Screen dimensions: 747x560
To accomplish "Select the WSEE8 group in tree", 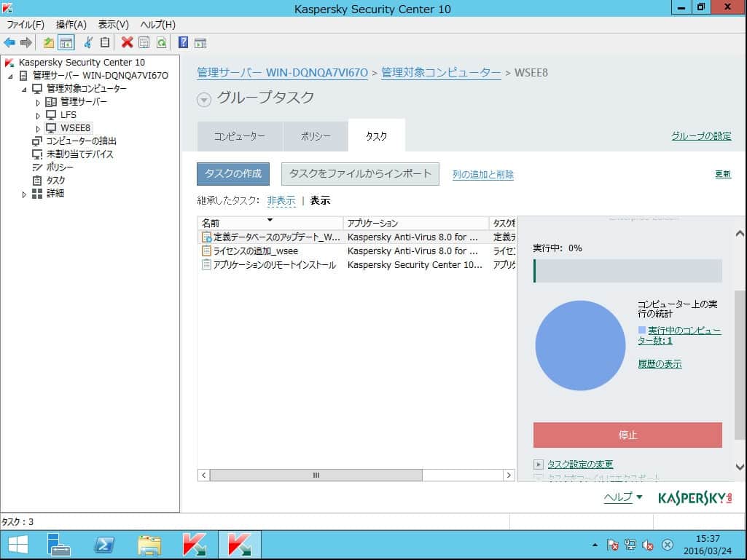I will coord(75,128).
